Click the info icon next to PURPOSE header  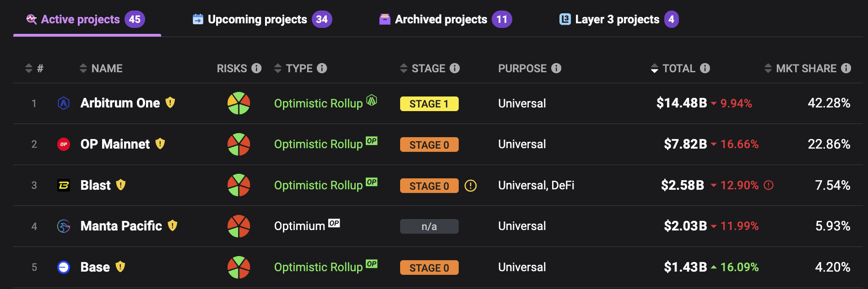pyautogui.click(x=556, y=68)
